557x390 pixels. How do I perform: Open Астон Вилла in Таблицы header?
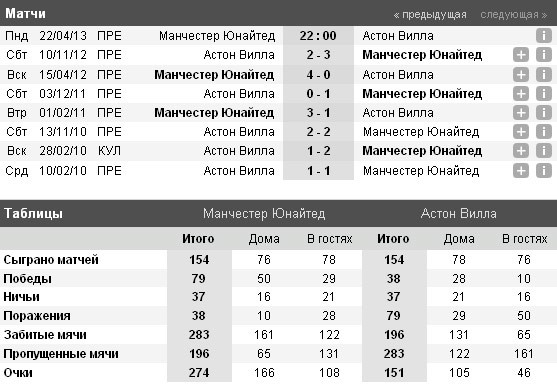459,213
